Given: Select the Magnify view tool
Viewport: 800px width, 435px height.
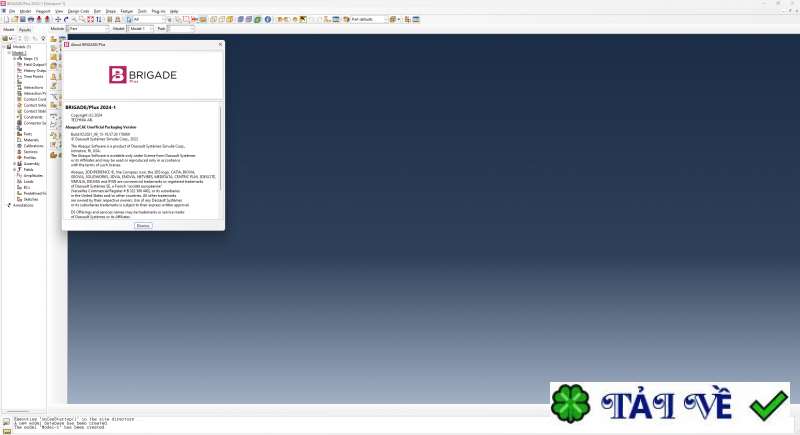Looking at the screenshot, I should (x=74, y=19).
